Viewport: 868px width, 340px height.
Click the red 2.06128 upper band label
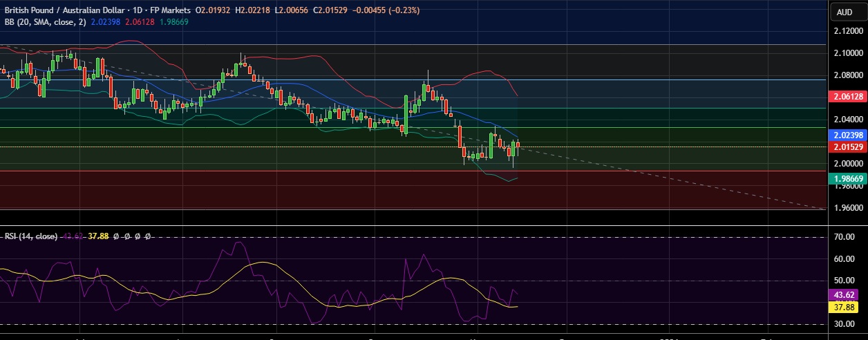tap(847, 97)
